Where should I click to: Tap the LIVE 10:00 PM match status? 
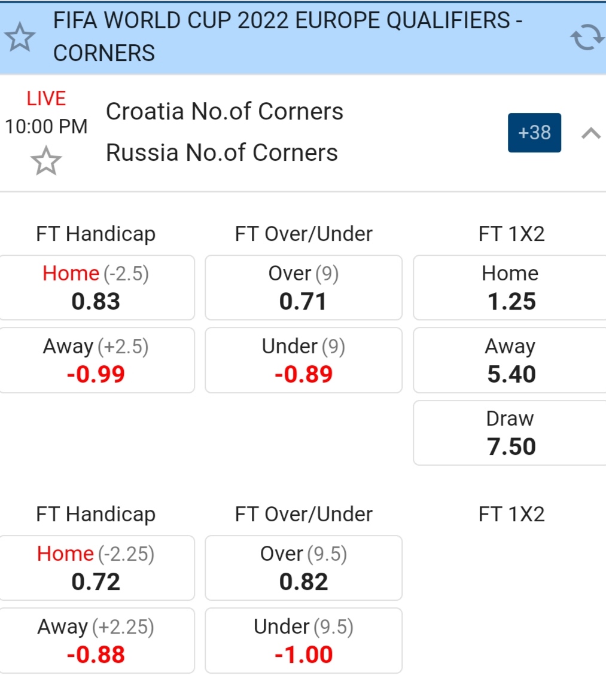(x=46, y=113)
